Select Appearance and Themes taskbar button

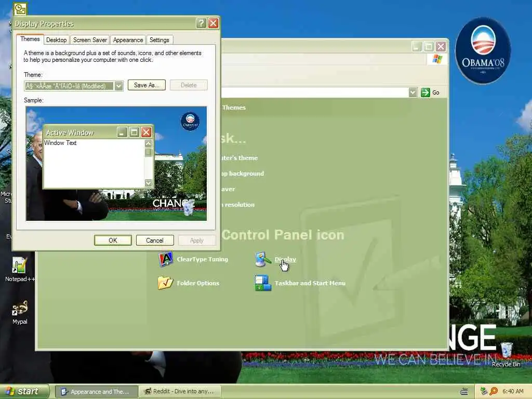coord(97,392)
